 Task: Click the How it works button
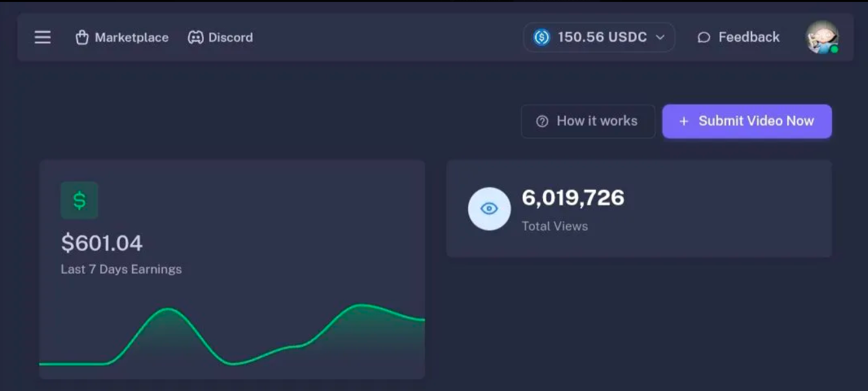(x=588, y=121)
